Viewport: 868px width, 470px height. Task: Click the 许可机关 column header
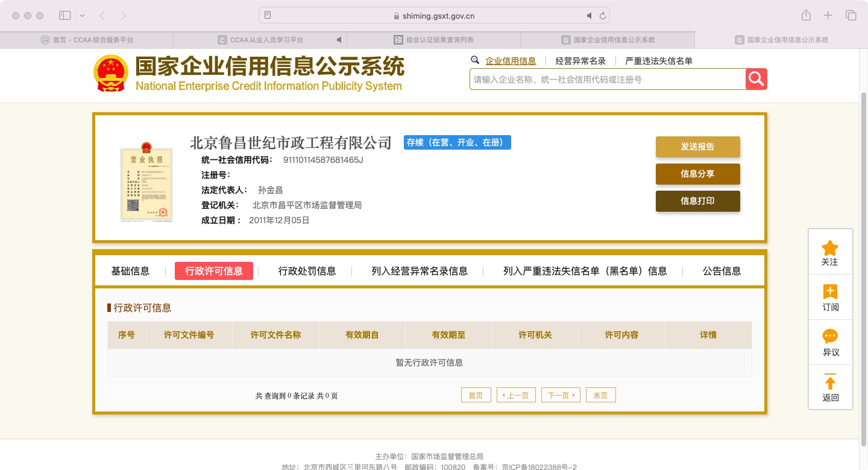535,335
